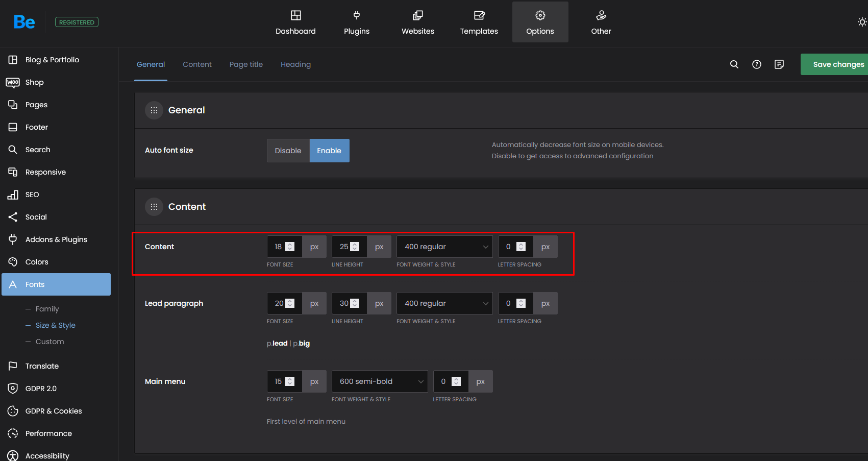Select Enable for Auto font size

[x=329, y=151]
